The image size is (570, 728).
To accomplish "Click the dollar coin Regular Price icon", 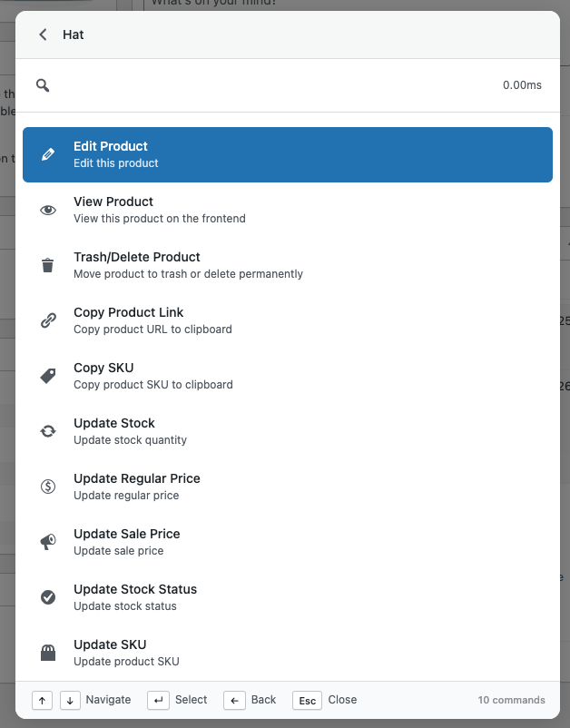I will click(x=48, y=487).
